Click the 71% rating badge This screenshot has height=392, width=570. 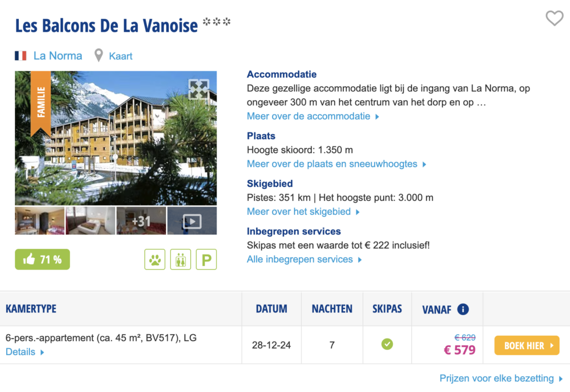[x=42, y=259]
